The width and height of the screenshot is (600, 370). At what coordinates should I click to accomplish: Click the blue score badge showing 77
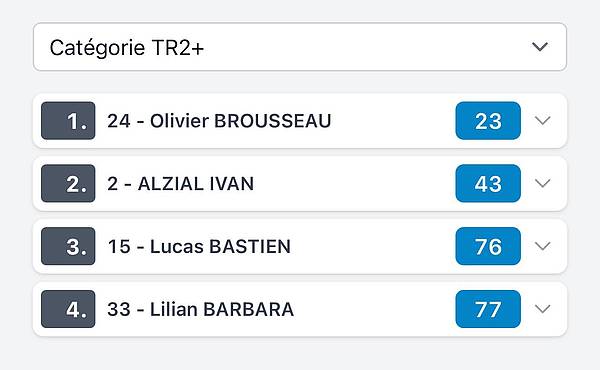(x=488, y=309)
